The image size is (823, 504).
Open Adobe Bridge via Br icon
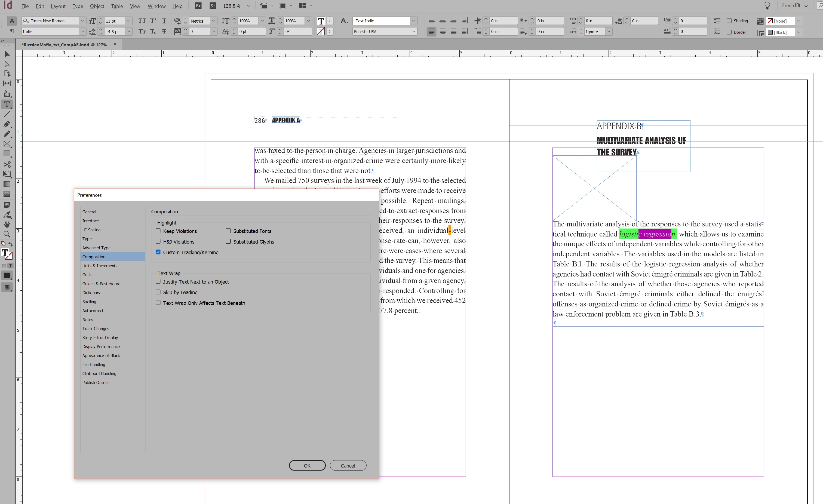pyautogui.click(x=198, y=6)
